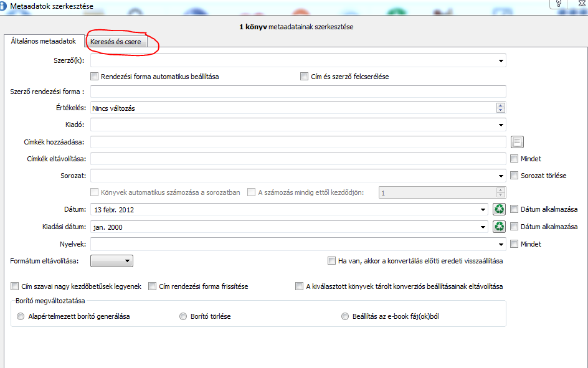The height and width of the screenshot is (368, 588).
Task: Click the Szerző rendezési forma field
Action: tap(298, 92)
